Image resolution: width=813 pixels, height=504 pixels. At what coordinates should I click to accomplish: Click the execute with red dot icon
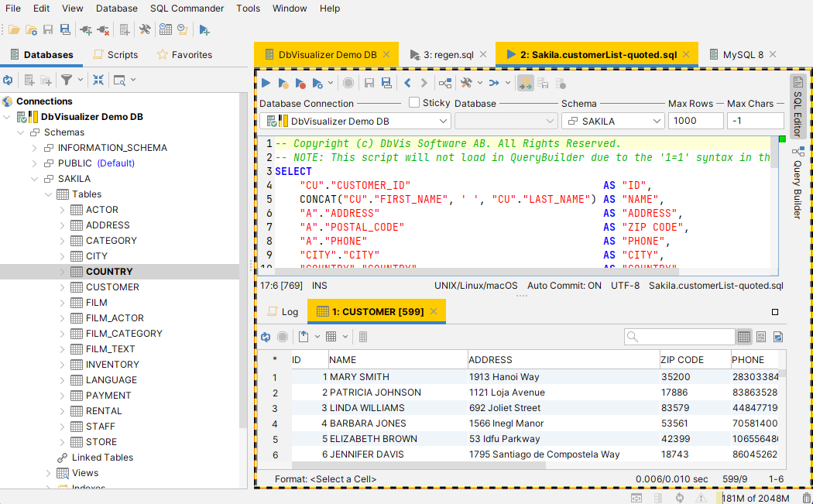point(300,83)
